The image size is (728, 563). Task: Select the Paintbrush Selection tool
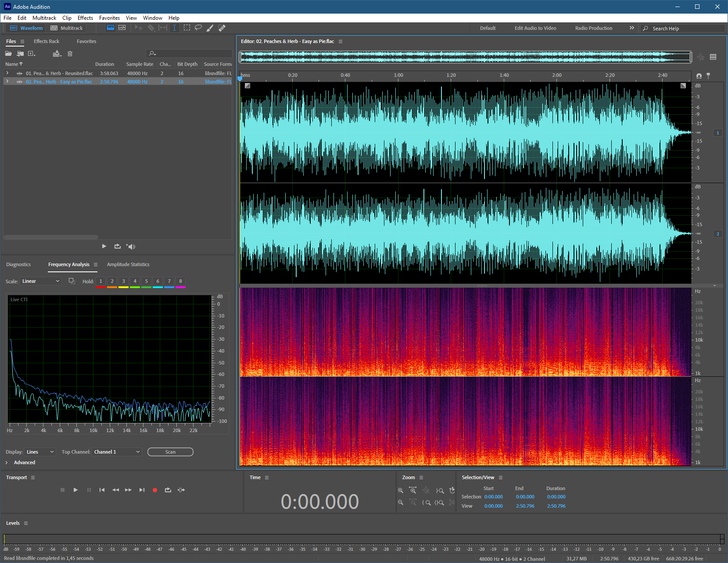[x=210, y=28]
